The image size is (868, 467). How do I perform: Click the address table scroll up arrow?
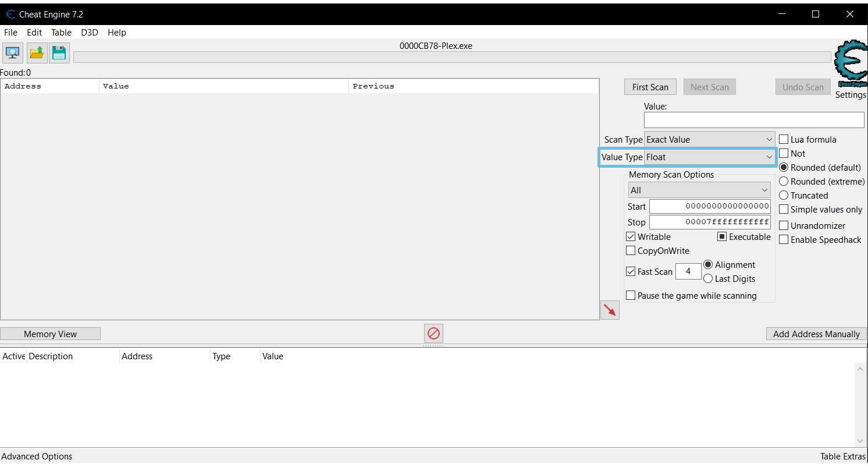[860, 369]
